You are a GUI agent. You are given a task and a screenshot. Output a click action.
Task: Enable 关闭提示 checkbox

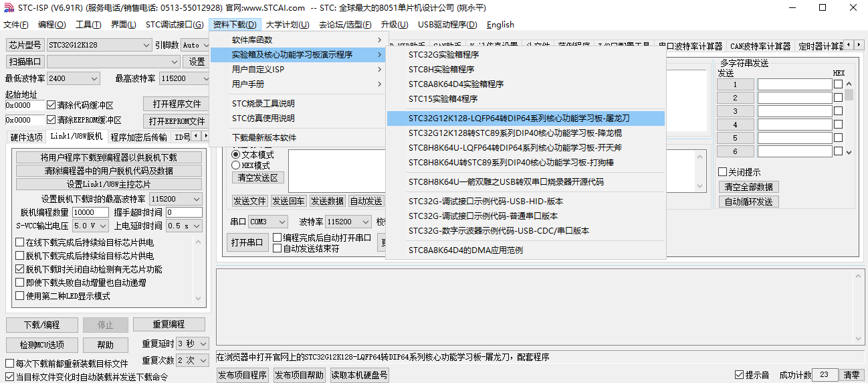739,172
